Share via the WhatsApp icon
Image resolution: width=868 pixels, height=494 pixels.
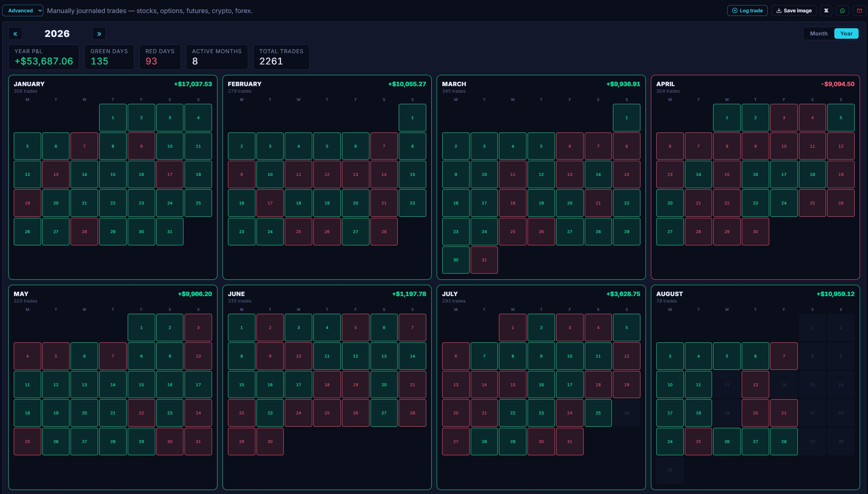[842, 10]
